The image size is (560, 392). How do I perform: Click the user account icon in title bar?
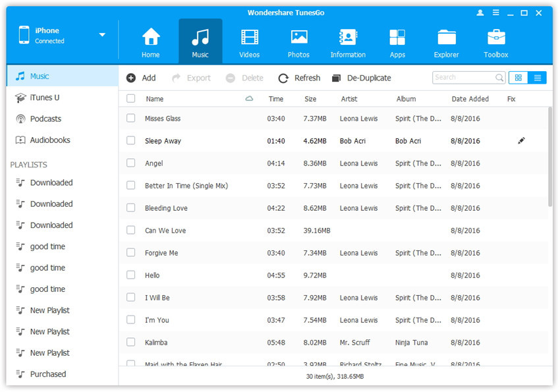480,13
